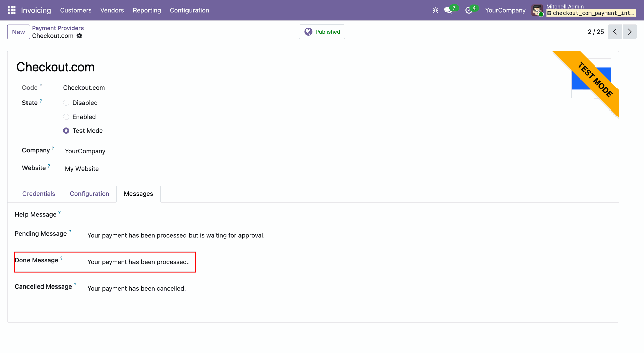Go to the previous record

pos(615,32)
